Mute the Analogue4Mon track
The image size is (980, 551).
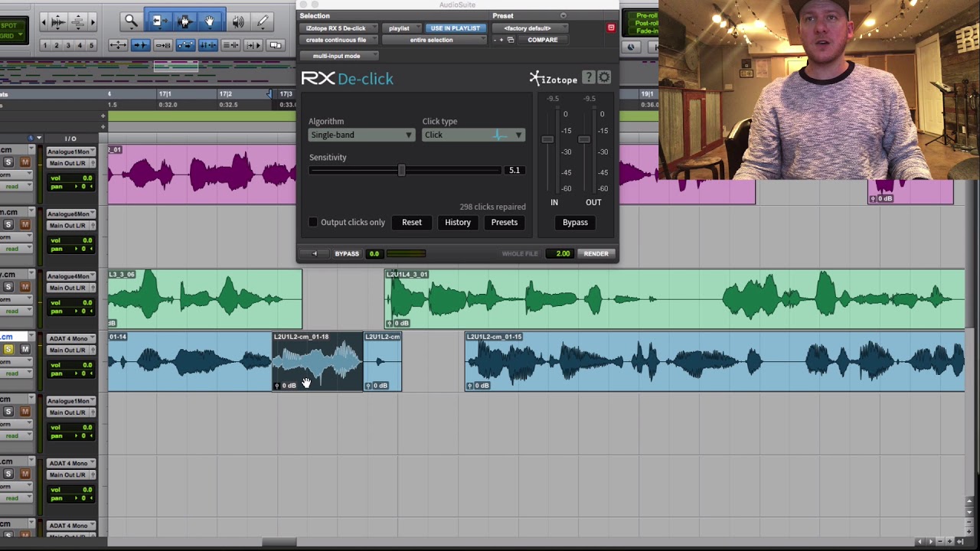coord(25,287)
